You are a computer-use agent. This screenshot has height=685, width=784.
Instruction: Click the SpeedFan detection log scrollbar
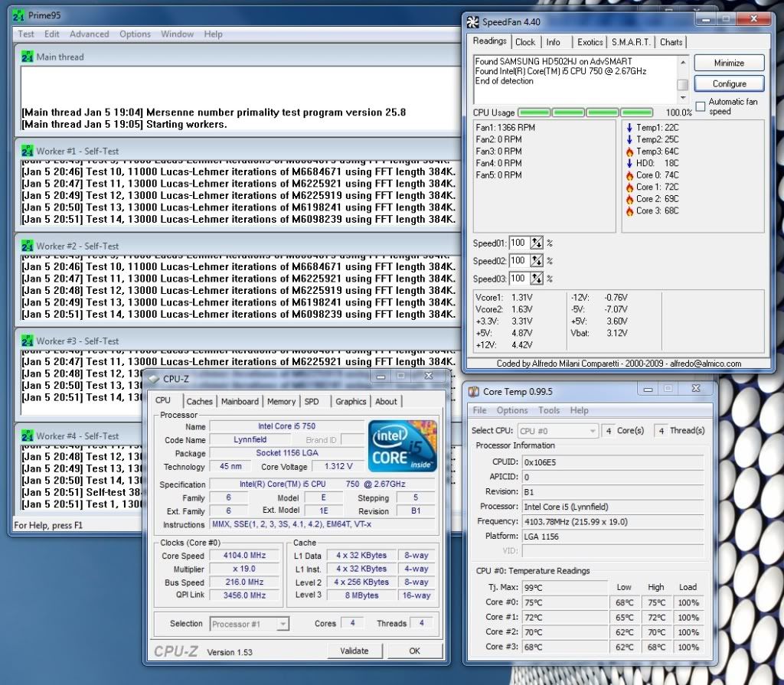point(682,80)
